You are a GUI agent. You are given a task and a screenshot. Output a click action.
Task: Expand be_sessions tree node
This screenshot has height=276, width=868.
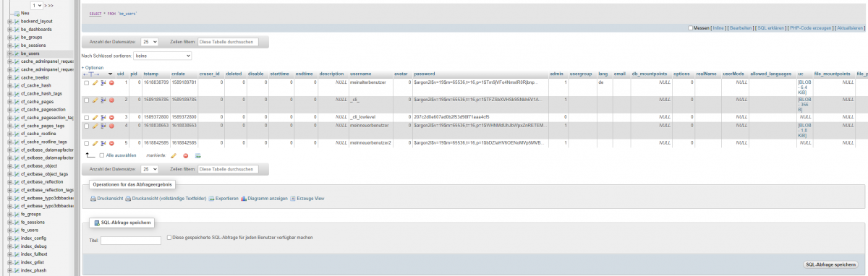[9, 46]
